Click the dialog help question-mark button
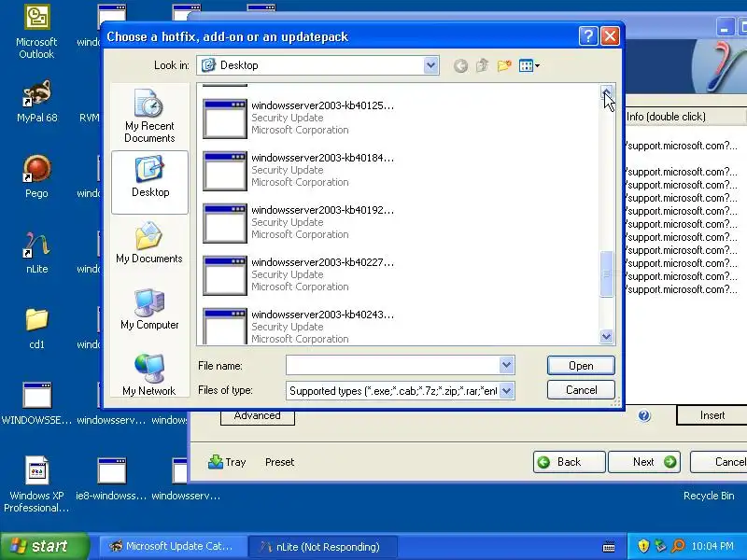 point(588,36)
